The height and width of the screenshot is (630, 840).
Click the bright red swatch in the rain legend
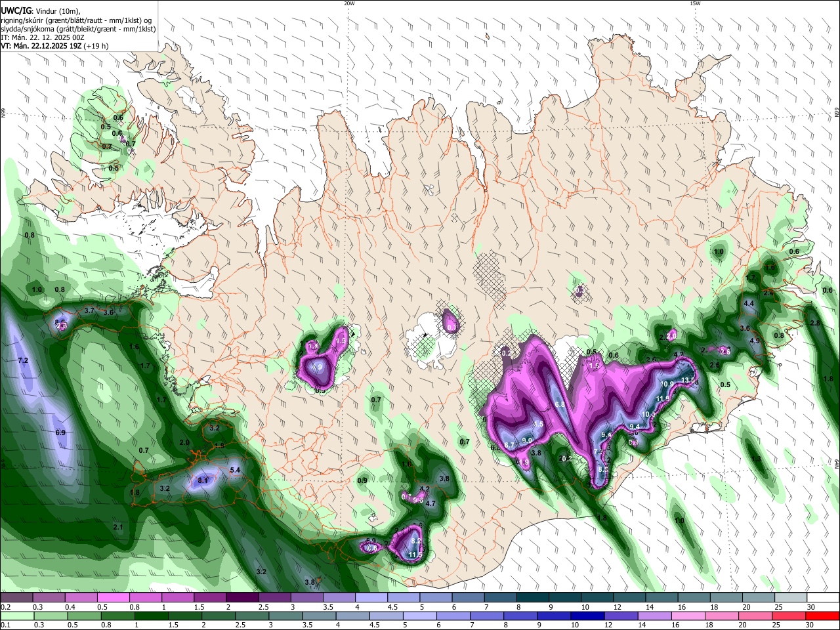coord(822,616)
